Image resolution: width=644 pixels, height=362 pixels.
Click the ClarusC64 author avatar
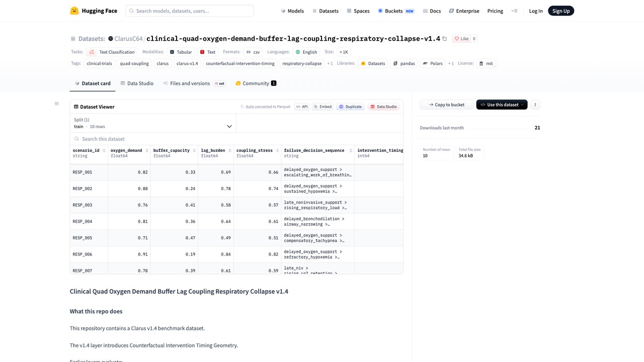(111, 39)
